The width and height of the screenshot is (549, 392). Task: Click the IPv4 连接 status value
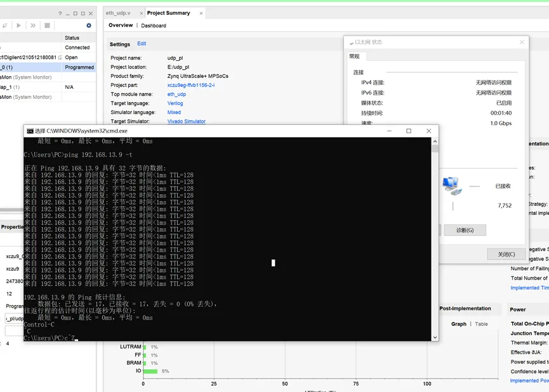493,82
